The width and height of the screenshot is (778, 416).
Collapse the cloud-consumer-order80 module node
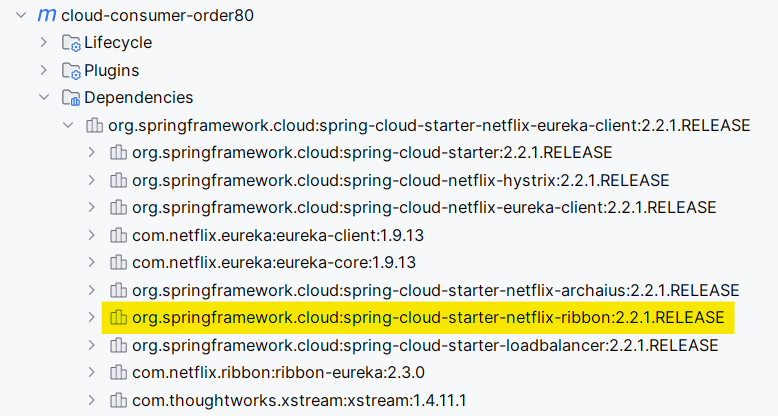coord(21,15)
